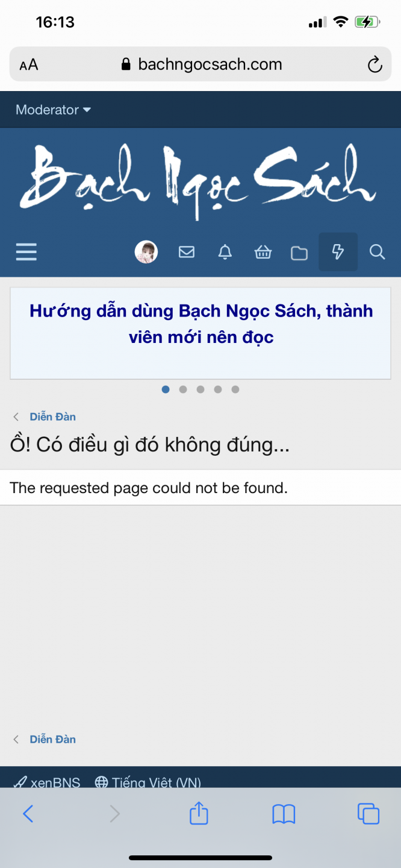This screenshot has height=868, width=401.
Task: Open the folder/resources icon
Action: pyautogui.click(x=299, y=252)
